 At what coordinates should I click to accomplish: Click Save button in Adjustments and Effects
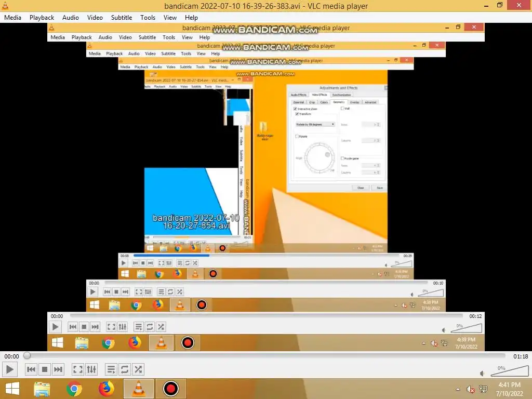(380, 188)
